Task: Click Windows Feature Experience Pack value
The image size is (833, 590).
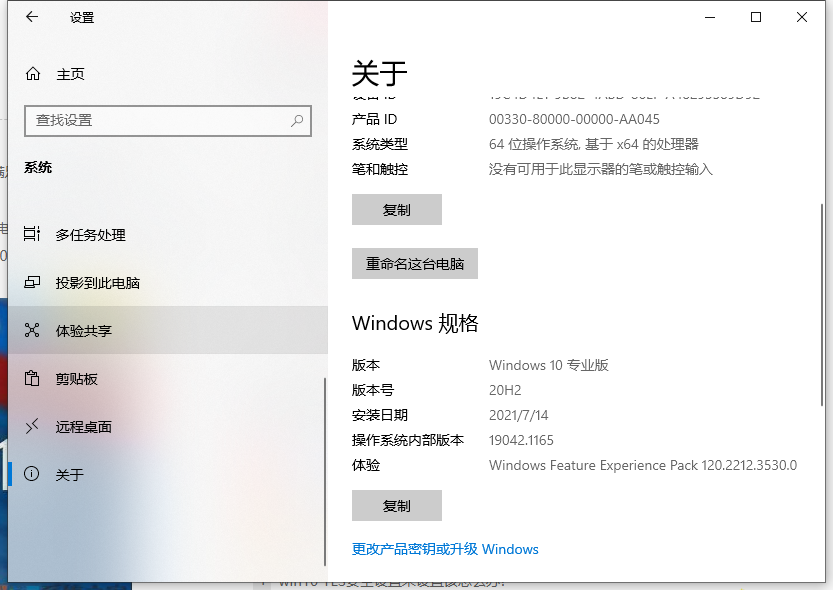Action: [x=643, y=465]
